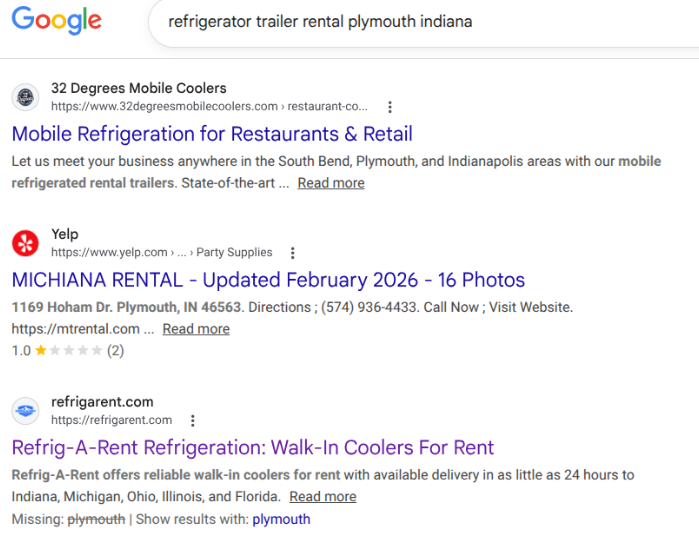The image size is (699, 549).
Task: Click the refrigarent.com site name
Action: [102, 402]
